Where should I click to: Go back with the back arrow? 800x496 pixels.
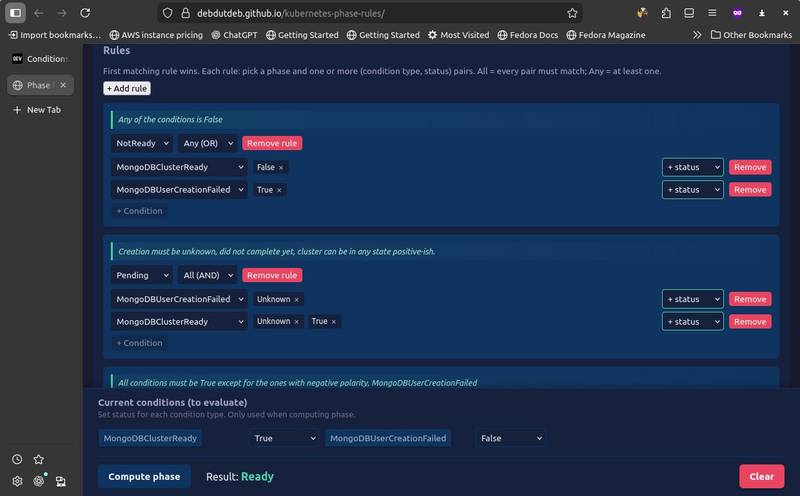coord(39,13)
